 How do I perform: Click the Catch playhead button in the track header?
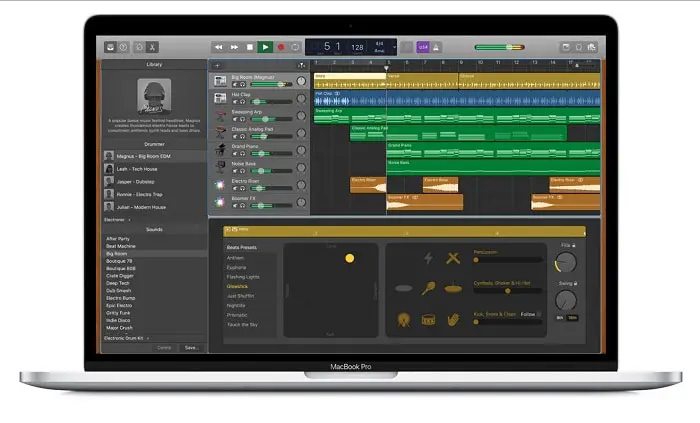point(302,65)
